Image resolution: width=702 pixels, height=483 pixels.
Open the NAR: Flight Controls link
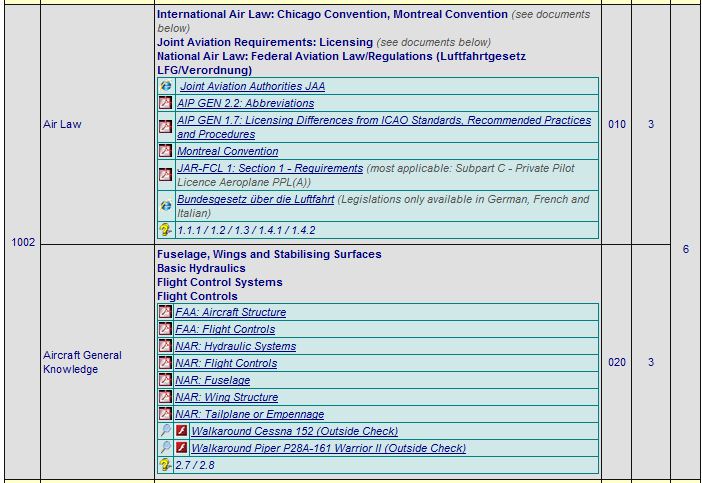226,363
